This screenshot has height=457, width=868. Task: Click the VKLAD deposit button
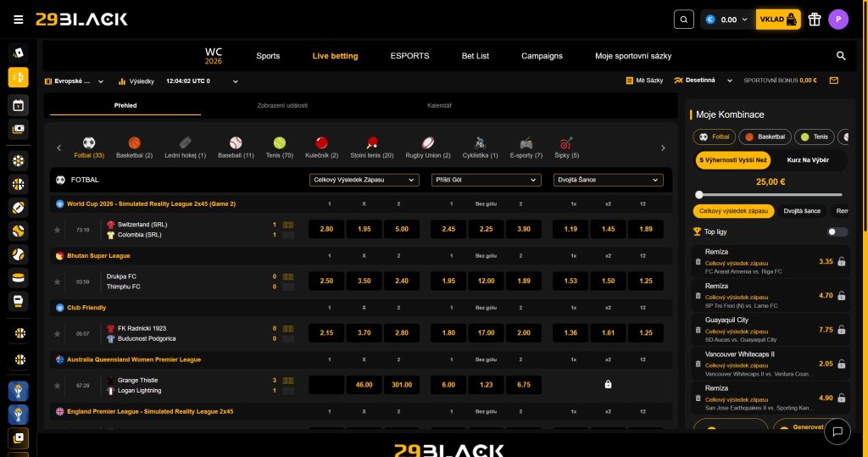click(x=778, y=20)
